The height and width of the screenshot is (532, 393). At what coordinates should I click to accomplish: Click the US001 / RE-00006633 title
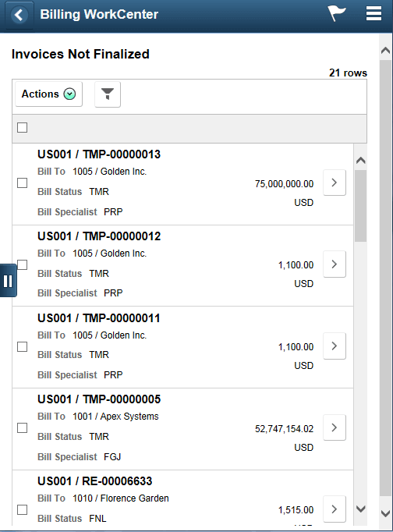tap(95, 481)
